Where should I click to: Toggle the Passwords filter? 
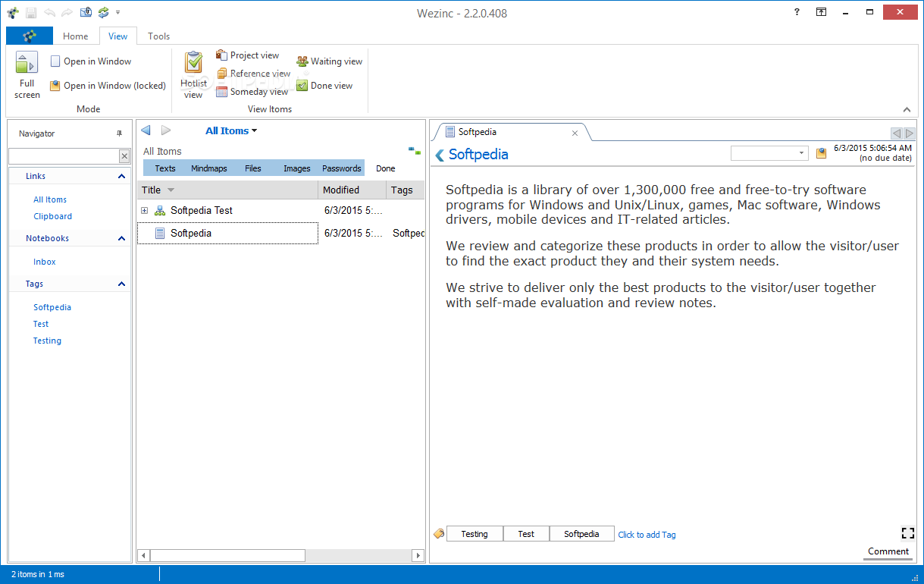click(x=342, y=168)
